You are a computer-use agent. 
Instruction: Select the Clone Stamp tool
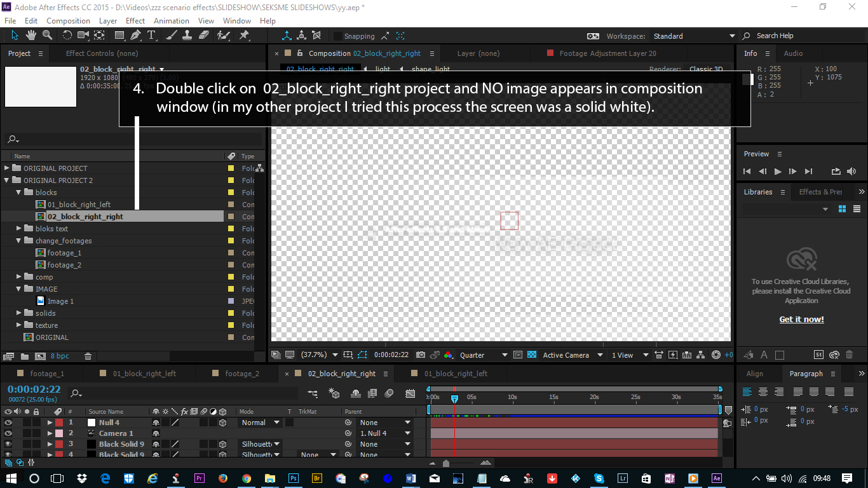click(187, 36)
